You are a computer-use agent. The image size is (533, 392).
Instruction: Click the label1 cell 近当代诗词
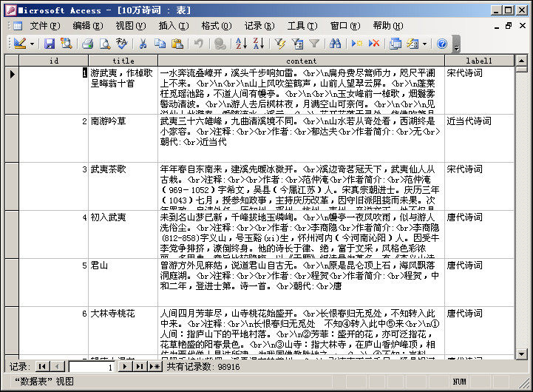click(479, 138)
